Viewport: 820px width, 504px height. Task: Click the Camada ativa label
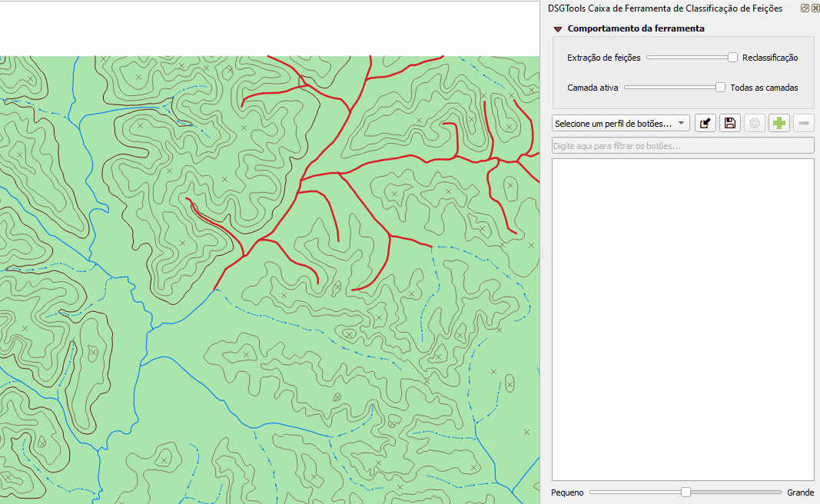coord(593,88)
